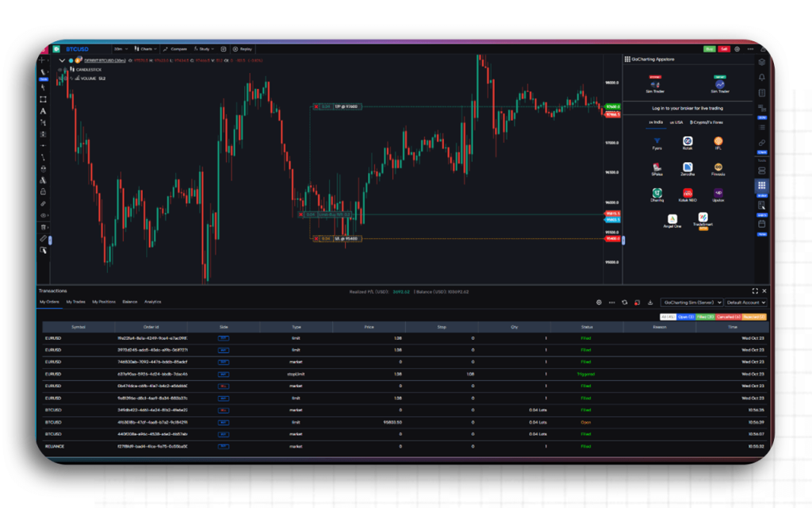Open the alerts bell in right sidebar
This screenshot has width=812, height=508.
click(761, 77)
